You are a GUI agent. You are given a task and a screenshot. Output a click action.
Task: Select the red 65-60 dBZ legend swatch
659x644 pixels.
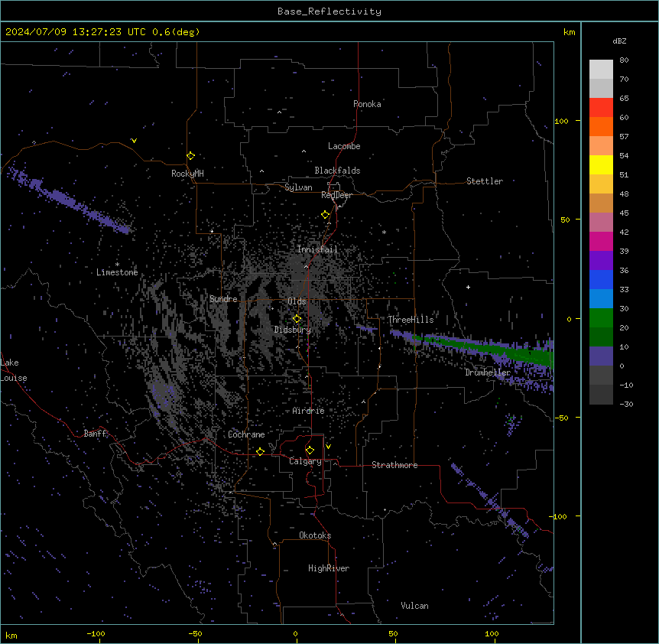(x=601, y=108)
